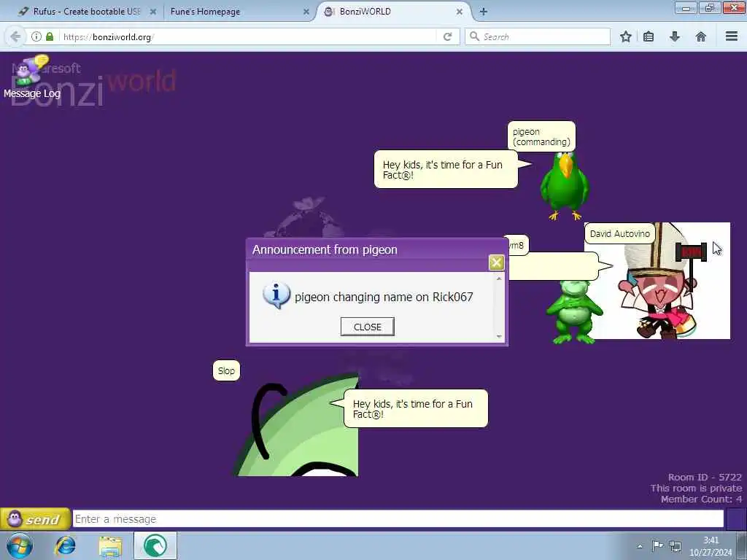Open File Explorer from taskbar
The width and height of the screenshot is (747, 560).
111,545
